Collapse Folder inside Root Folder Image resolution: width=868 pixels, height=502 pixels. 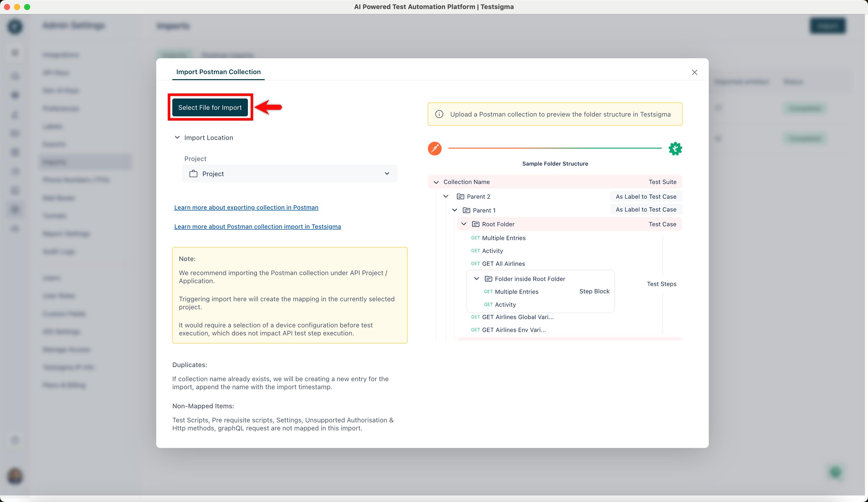[477, 278]
